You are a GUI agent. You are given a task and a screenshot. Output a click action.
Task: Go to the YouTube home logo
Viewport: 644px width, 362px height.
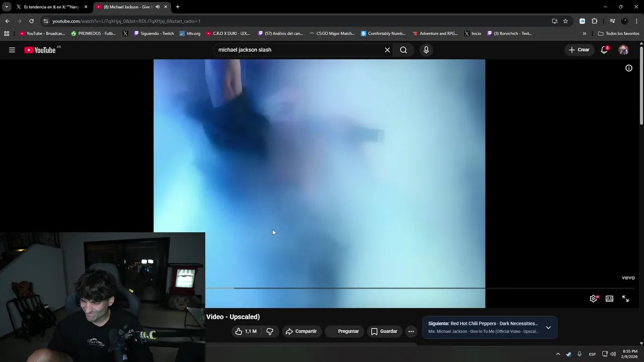(40, 50)
